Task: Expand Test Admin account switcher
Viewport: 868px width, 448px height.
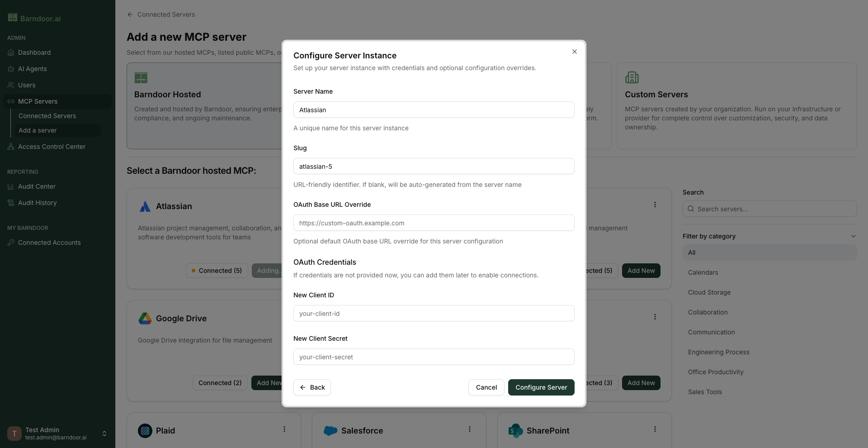Action: [104, 434]
